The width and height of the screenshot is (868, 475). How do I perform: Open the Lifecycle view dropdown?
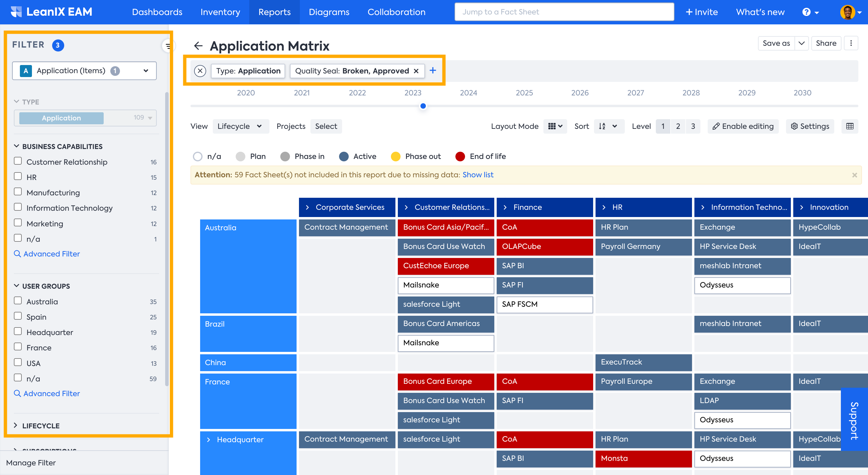240,126
